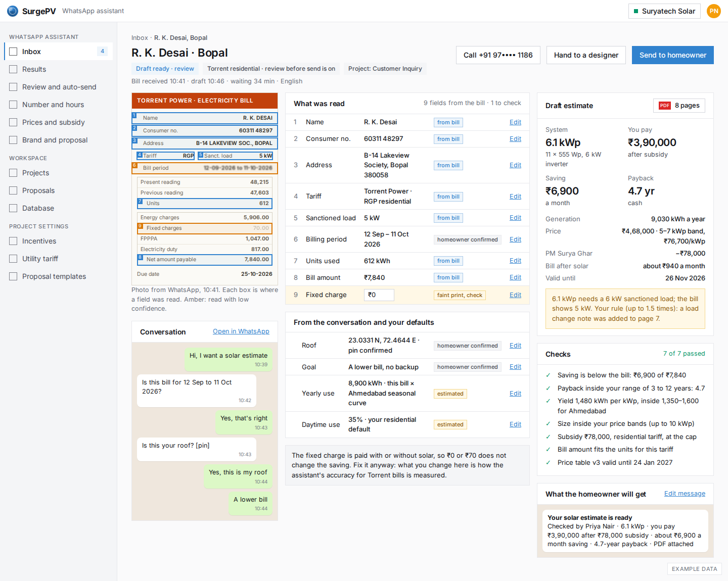Viewport: 728px width, 581px height.
Task: Click the 'Draft ready · review' status tag
Action: pyautogui.click(x=165, y=69)
